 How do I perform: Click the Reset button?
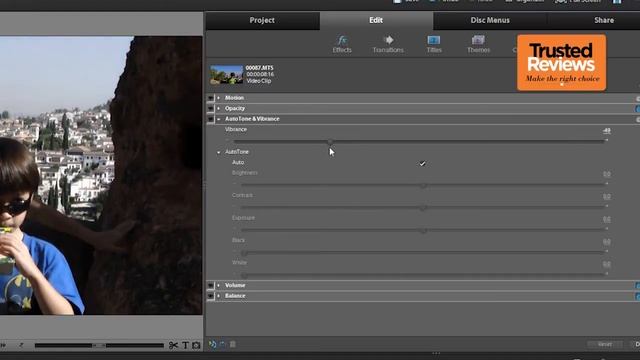click(x=605, y=344)
